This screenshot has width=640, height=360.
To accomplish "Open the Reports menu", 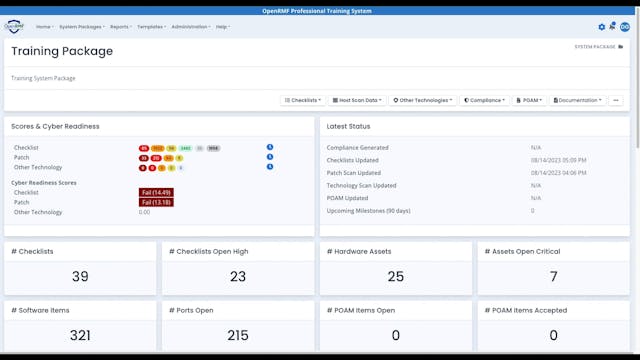I will point(121,27).
